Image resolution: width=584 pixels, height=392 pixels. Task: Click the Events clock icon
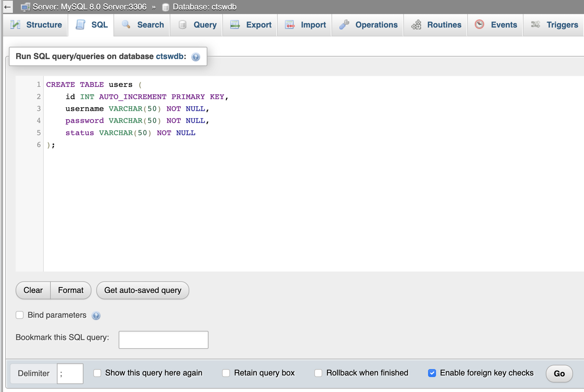pyautogui.click(x=479, y=24)
